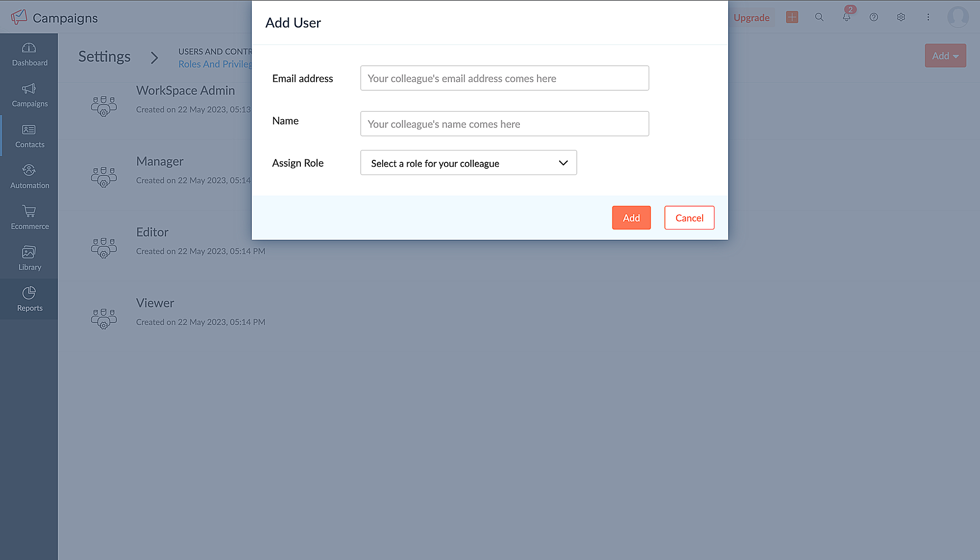Expand the Assign Role dropdown
Image resolution: width=980 pixels, height=560 pixels.
coord(468,163)
